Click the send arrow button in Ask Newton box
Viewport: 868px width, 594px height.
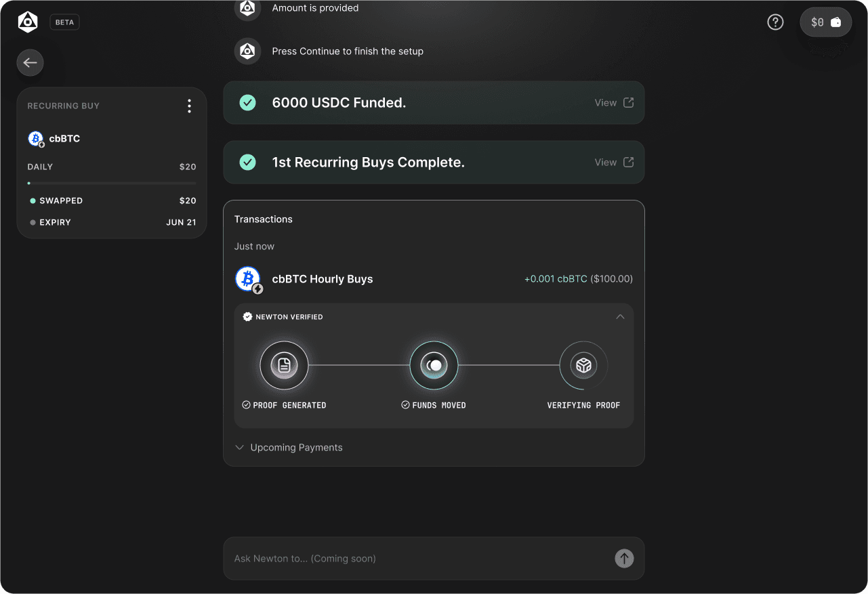coord(624,559)
